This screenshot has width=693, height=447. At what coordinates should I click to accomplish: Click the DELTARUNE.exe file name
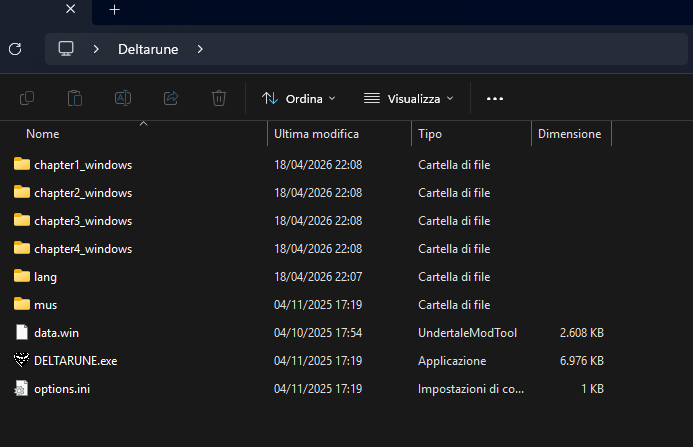coord(76,361)
